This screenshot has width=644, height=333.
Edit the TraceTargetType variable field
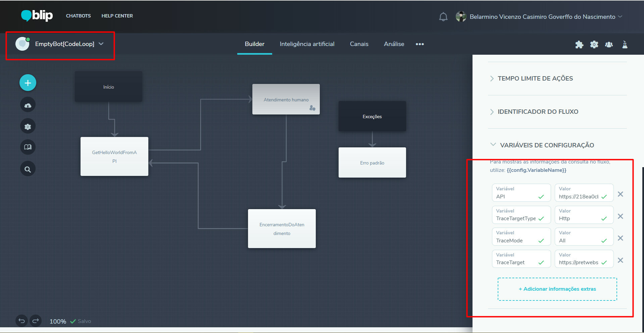pyautogui.click(x=521, y=215)
